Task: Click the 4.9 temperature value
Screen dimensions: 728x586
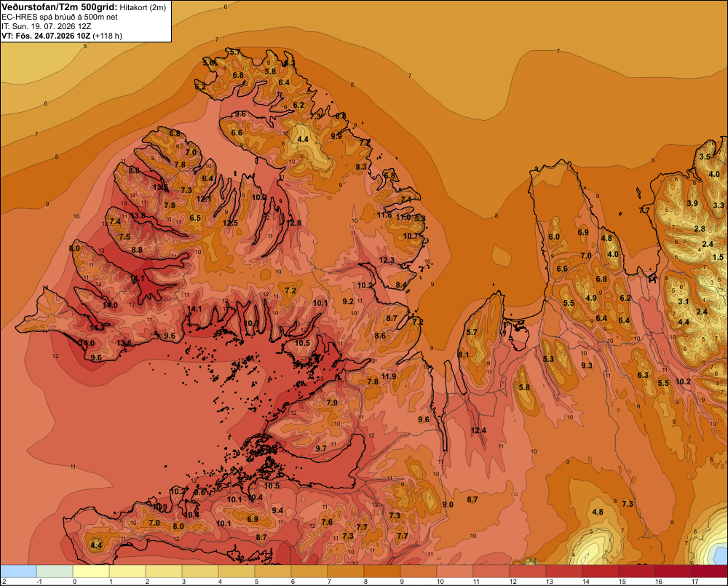Action: point(591,298)
